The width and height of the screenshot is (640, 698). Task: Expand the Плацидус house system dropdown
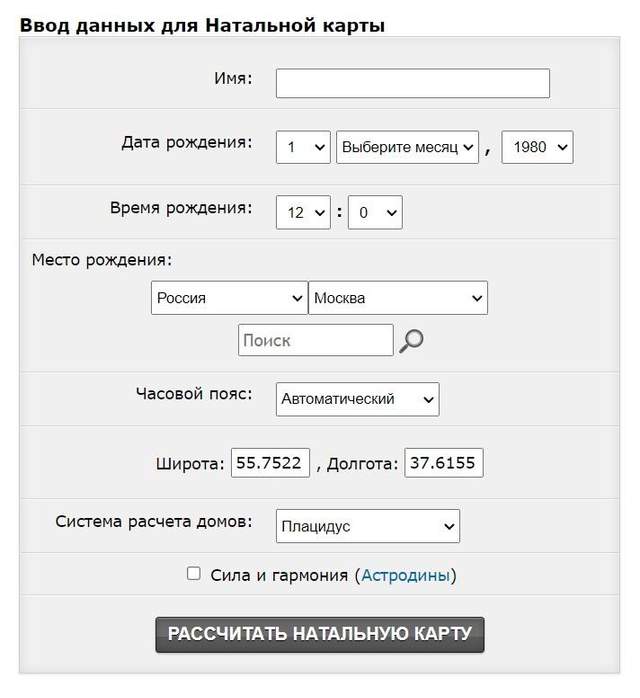[x=367, y=526]
